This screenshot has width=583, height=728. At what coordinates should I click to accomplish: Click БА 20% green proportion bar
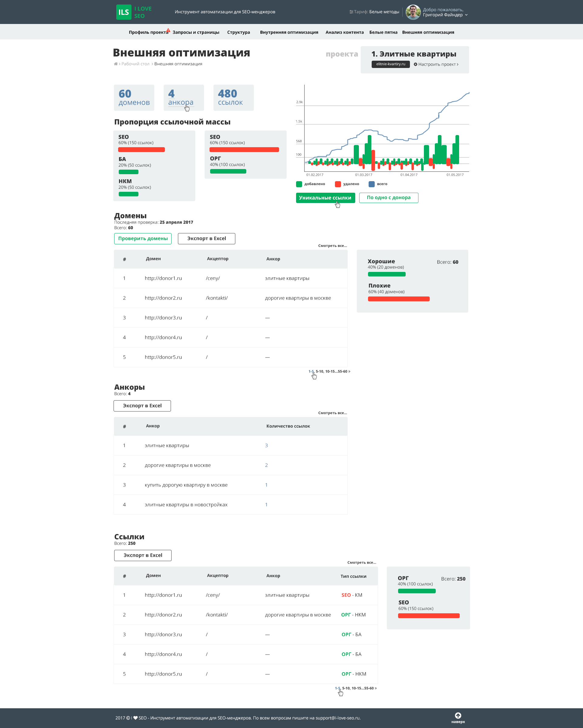point(128,172)
